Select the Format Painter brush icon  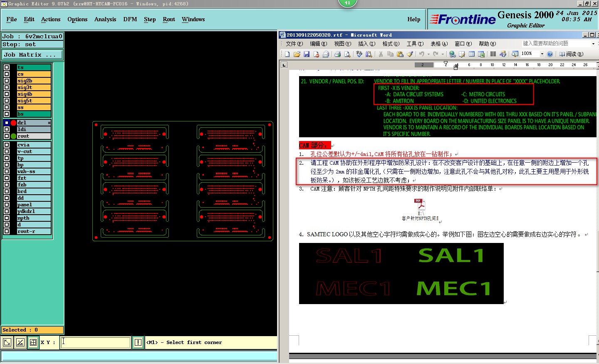coord(410,54)
